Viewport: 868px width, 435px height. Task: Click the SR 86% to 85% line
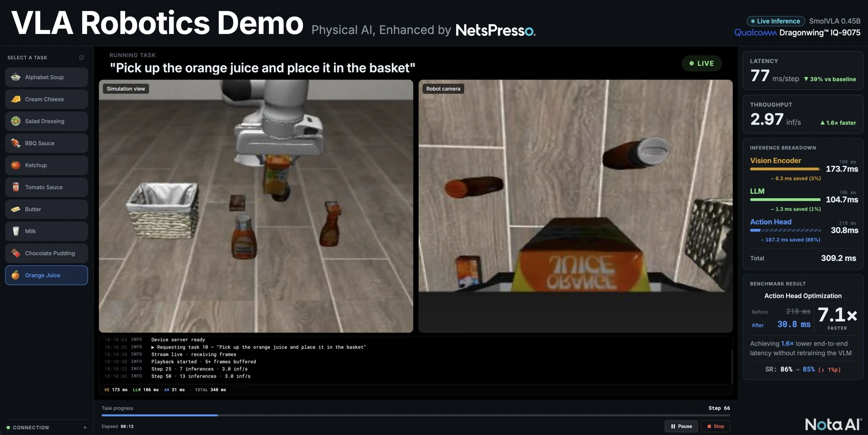(803, 369)
